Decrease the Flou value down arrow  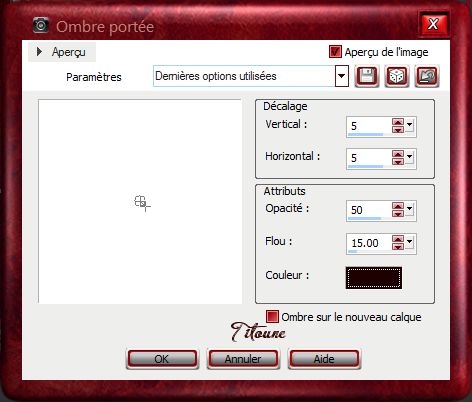click(x=398, y=246)
